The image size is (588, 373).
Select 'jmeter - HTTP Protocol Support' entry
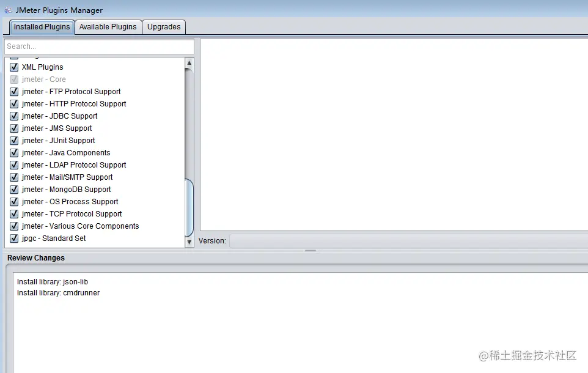click(x=74, y=104)
